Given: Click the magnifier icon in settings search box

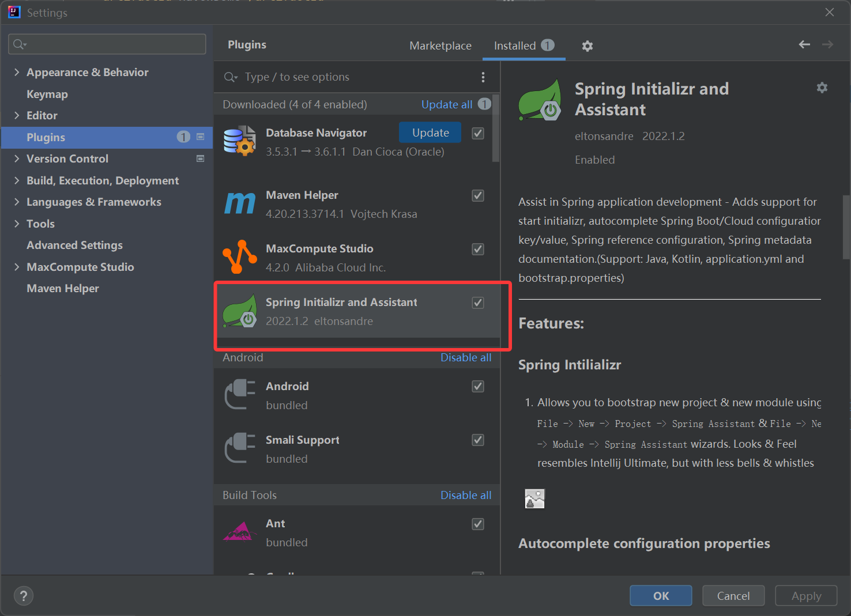Looking at the screenshot, I should (20, 44).
